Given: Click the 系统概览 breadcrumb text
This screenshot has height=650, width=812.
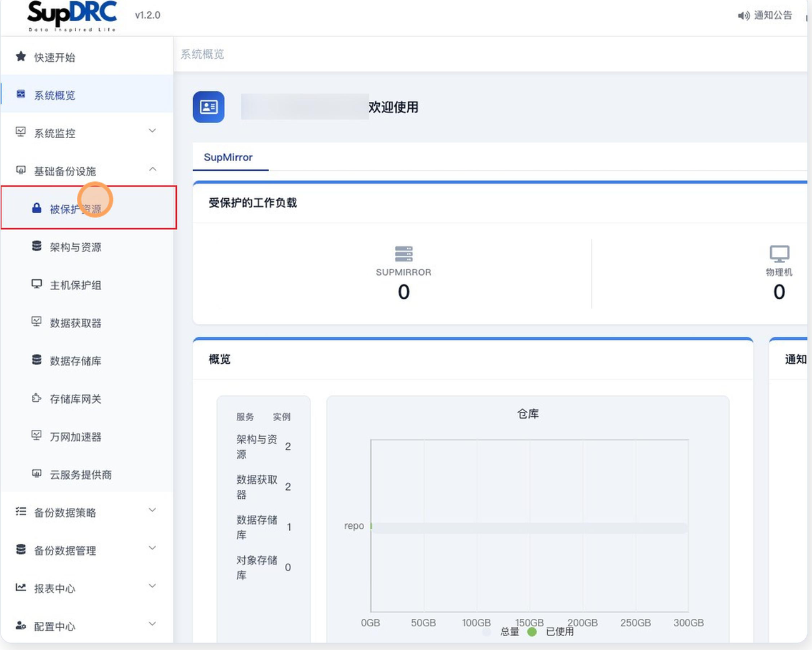Looking at the screenshot, I should 202,54.
